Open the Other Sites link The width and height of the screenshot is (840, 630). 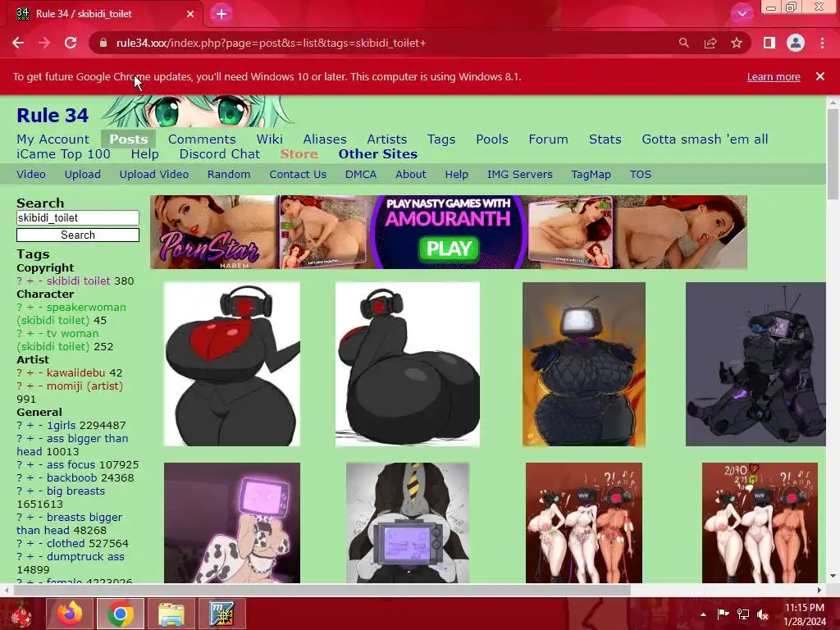(377, 154)
